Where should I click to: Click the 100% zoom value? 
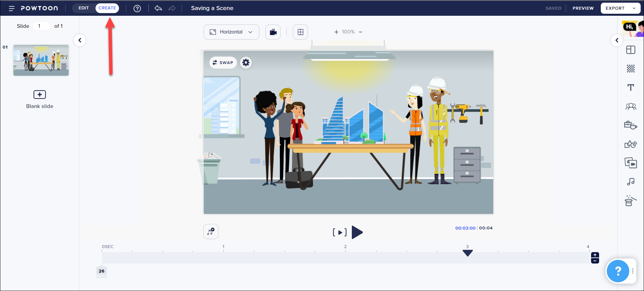348,32
